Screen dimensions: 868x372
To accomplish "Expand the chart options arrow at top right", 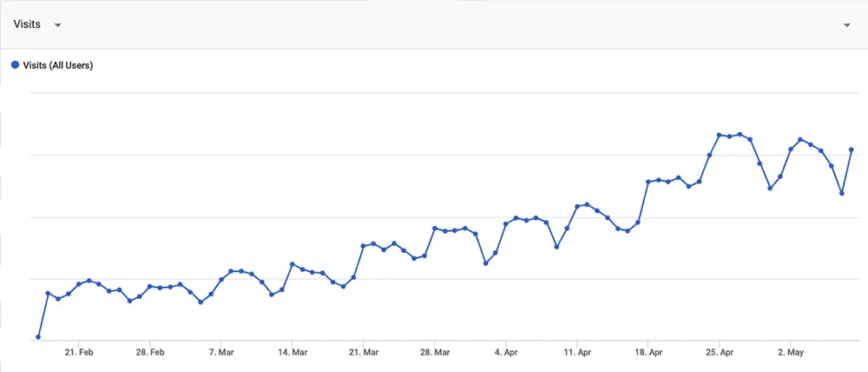I will (846, 25).
